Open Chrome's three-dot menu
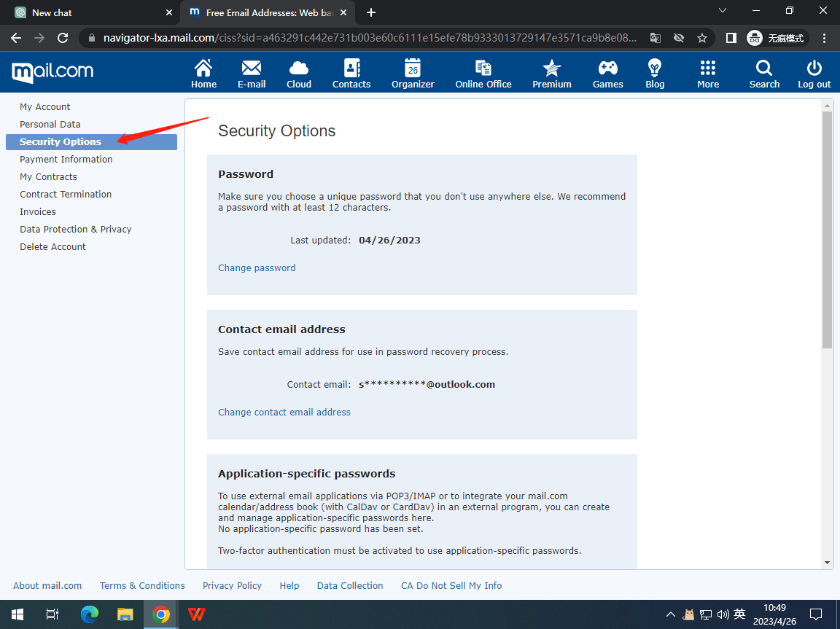Screen dimensions: 840x629 coord(825,38)
